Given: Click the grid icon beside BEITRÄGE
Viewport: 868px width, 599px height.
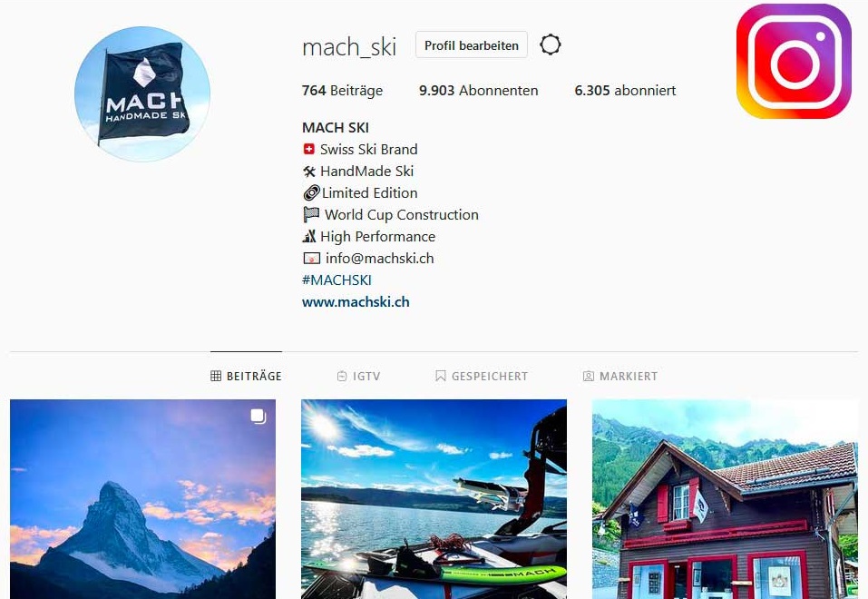Looking at the screenshot, I should point(216,377).
